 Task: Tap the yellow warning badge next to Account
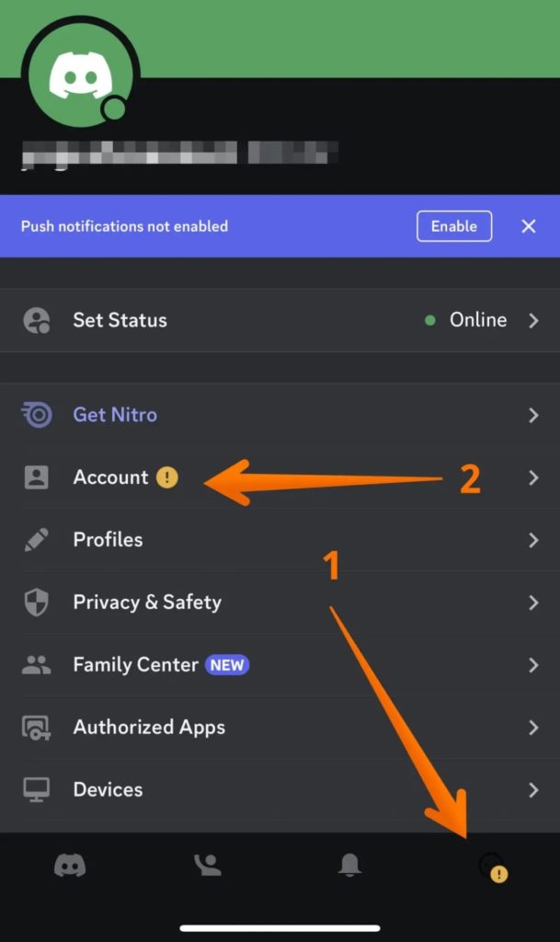pos(166,477)
